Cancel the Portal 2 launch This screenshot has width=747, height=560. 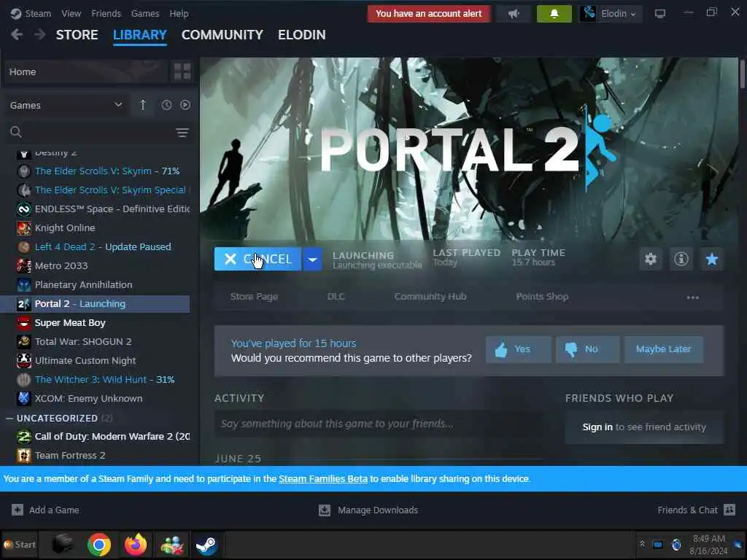[258, 259]
